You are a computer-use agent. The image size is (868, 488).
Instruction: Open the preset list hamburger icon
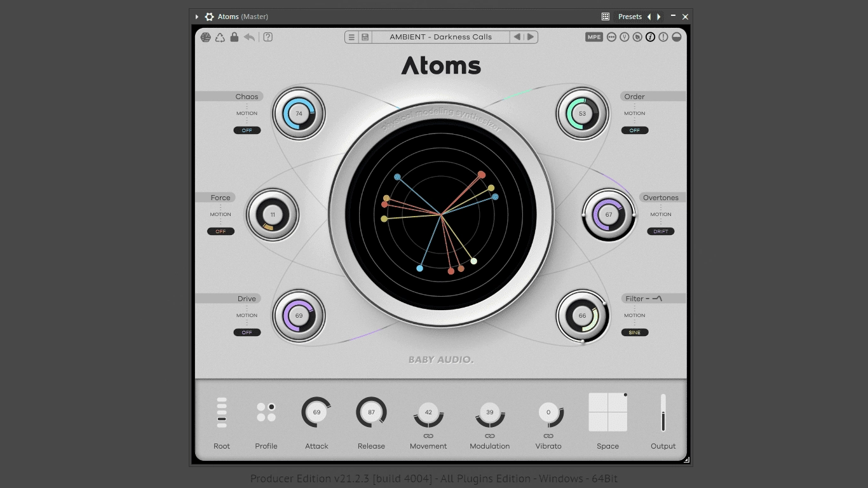351,37
